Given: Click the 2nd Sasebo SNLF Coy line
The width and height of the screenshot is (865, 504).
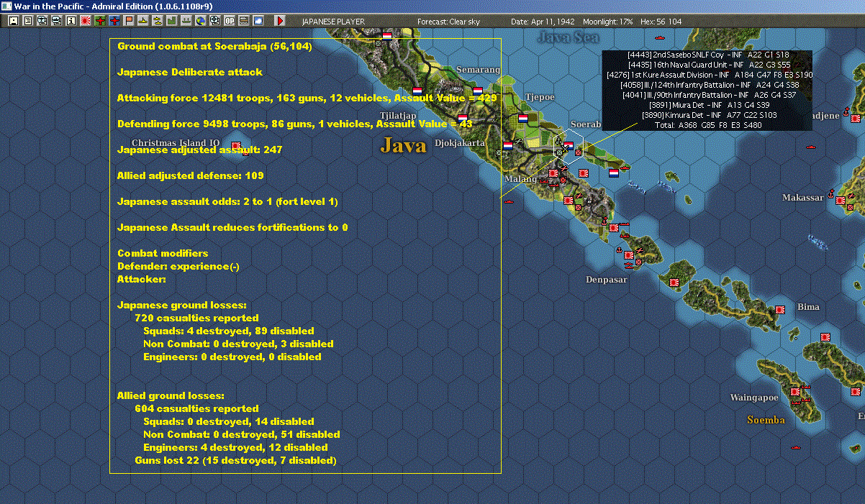Looking at the screenshot, I should [708, 55].
